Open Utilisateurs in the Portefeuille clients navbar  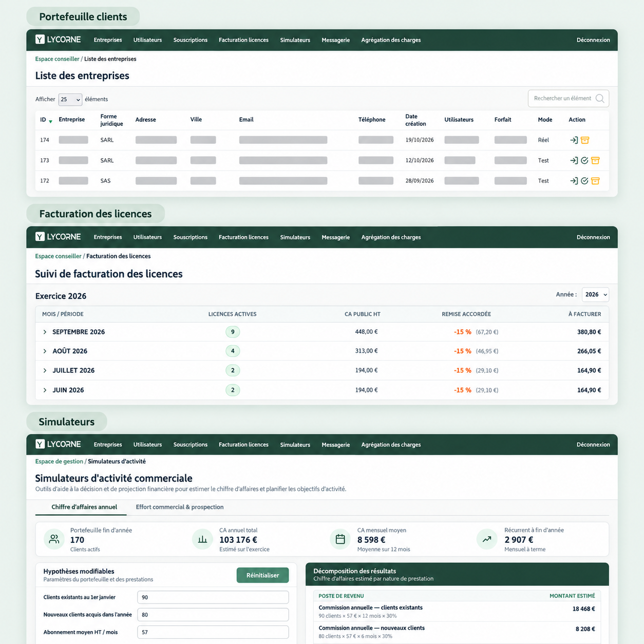(x=147, y=40)
